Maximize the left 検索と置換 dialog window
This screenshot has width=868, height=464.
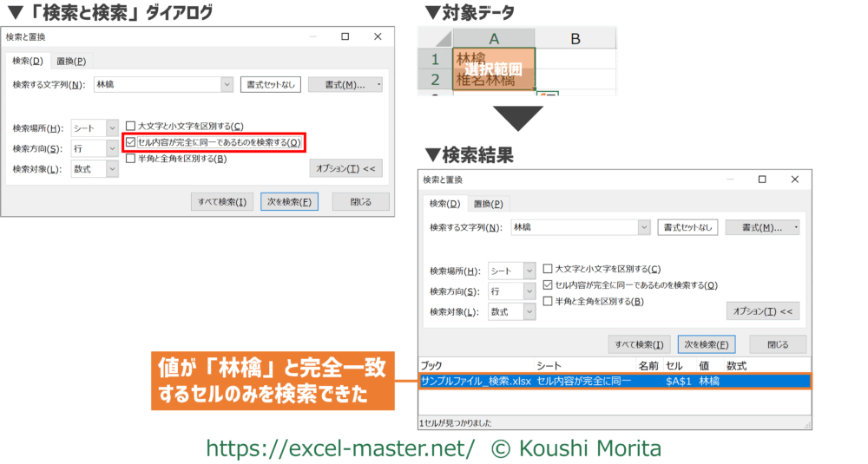point(345,36)
